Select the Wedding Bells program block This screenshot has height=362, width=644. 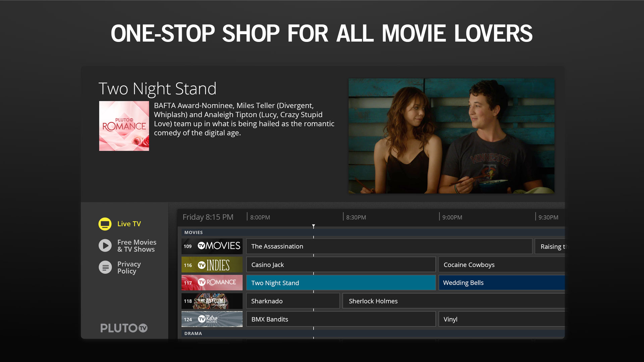pos(501,283)
